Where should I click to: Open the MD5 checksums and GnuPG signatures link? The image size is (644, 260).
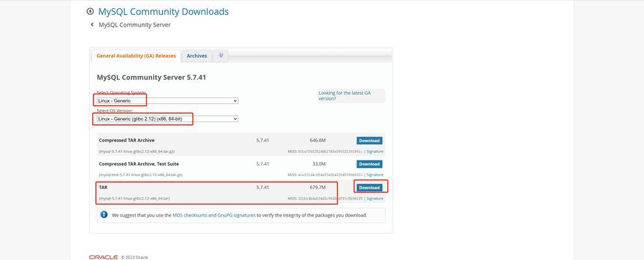click(214, 214)
